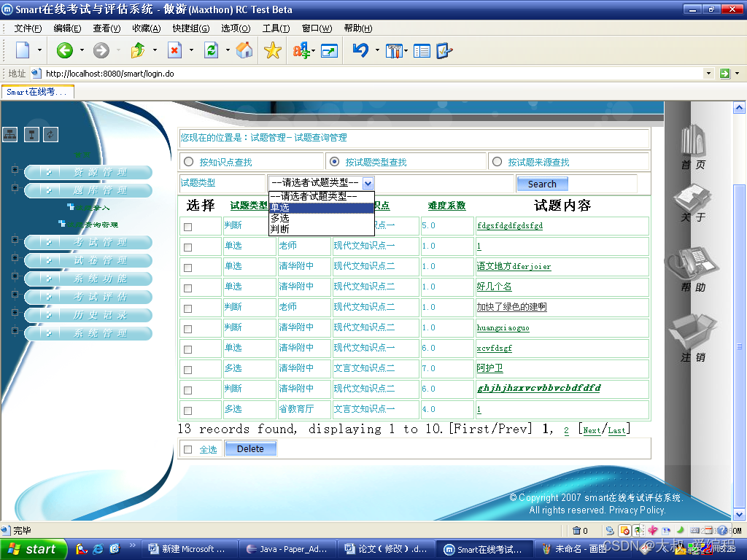Click the stop (red X) icon in toolbar
Image resolution: width=747 pixels, height=560 pixels.
(173, 51)
